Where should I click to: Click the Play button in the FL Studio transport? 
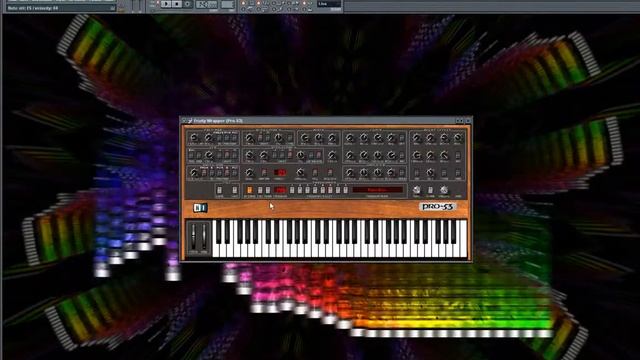[x=166, y=4]
